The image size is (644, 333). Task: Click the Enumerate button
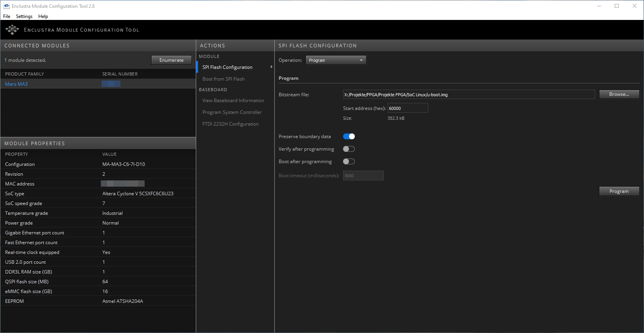[x=172, y=60]
